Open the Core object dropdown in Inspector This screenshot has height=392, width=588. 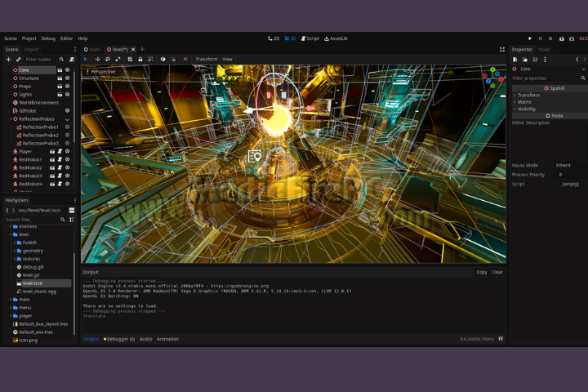[549, 69]
